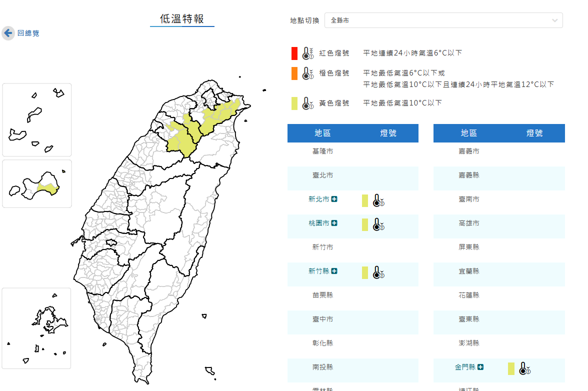The height and width of the screenshot is (391, 588).
Task: Click the back arrow icon beside 回總覽
Action: [7, 33]
